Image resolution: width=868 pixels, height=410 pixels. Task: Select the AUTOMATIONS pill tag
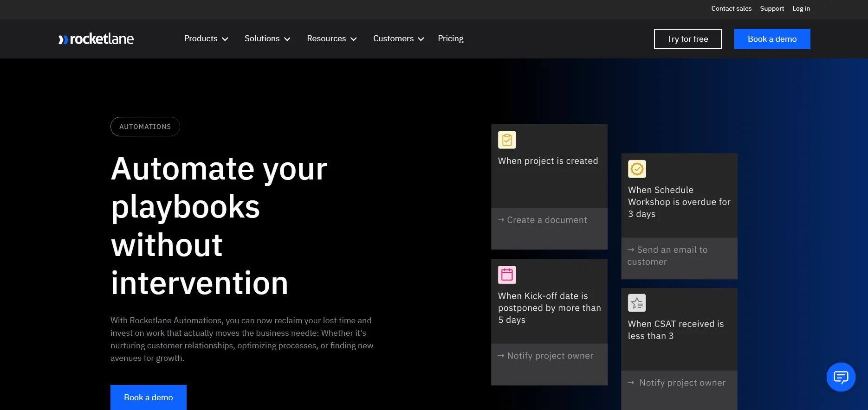point(145,127)
